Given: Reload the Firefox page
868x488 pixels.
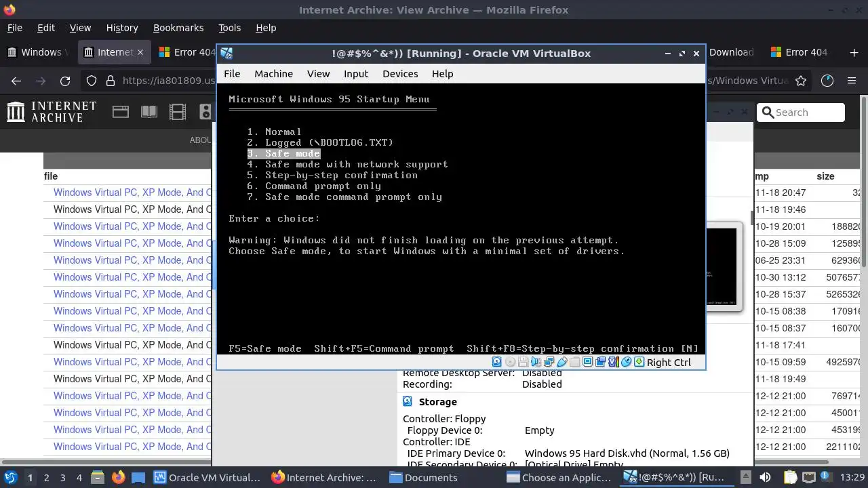Looking at the screenshot, I should (65, 81).
